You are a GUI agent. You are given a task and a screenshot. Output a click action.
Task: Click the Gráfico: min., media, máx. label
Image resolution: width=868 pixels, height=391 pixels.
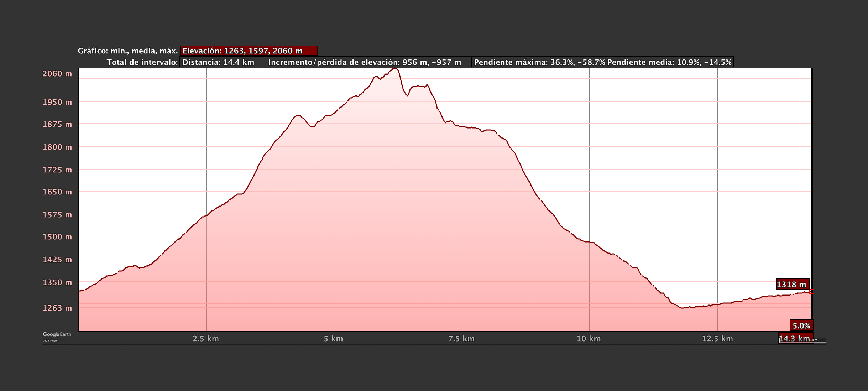pyautogui.click(x=128, y=51)
